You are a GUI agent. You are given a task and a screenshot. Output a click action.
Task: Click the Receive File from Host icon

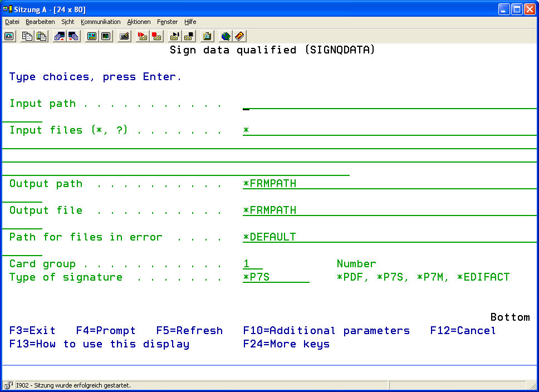73,36
